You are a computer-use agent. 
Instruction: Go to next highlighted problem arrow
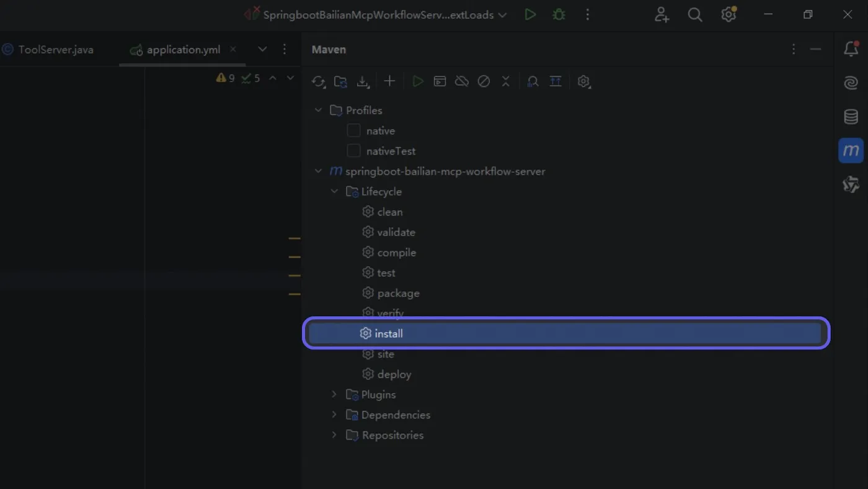(x=290, y=78)
